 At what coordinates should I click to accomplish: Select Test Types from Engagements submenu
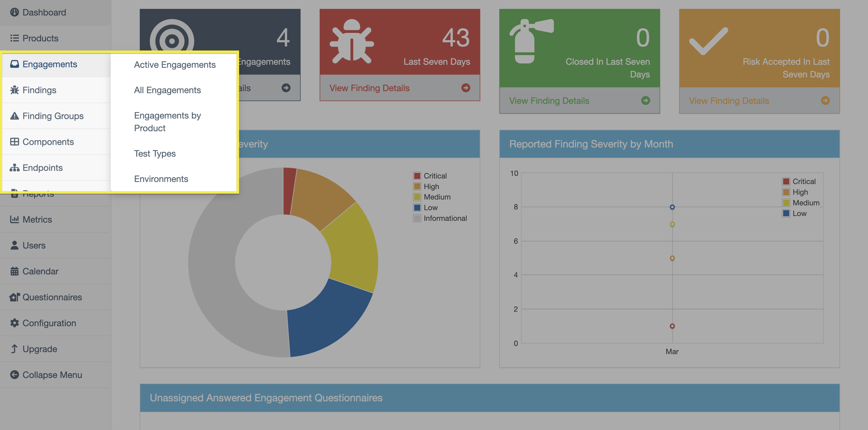pos(155,154)
